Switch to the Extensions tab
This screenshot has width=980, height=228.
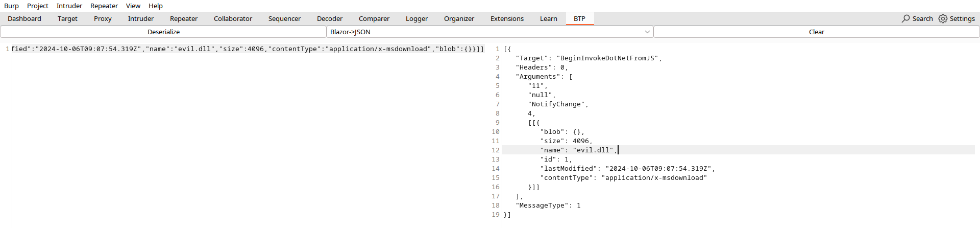coord(507,18)
